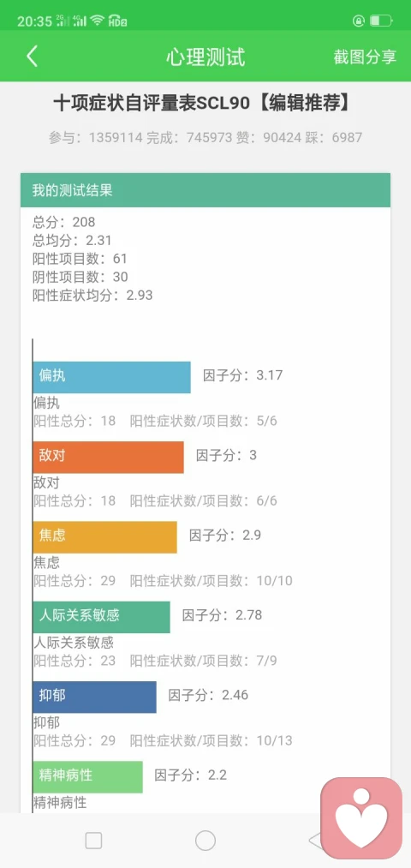Tap the Wi-Fi status icon
The image size is (411, 868).
(x=98, y=21)
